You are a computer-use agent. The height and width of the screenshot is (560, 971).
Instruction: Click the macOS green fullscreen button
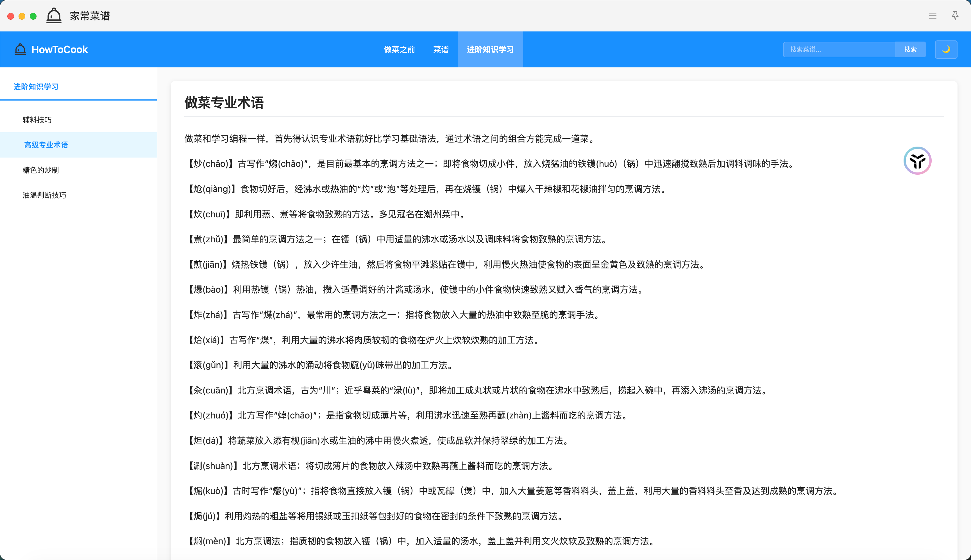(33, 16)
